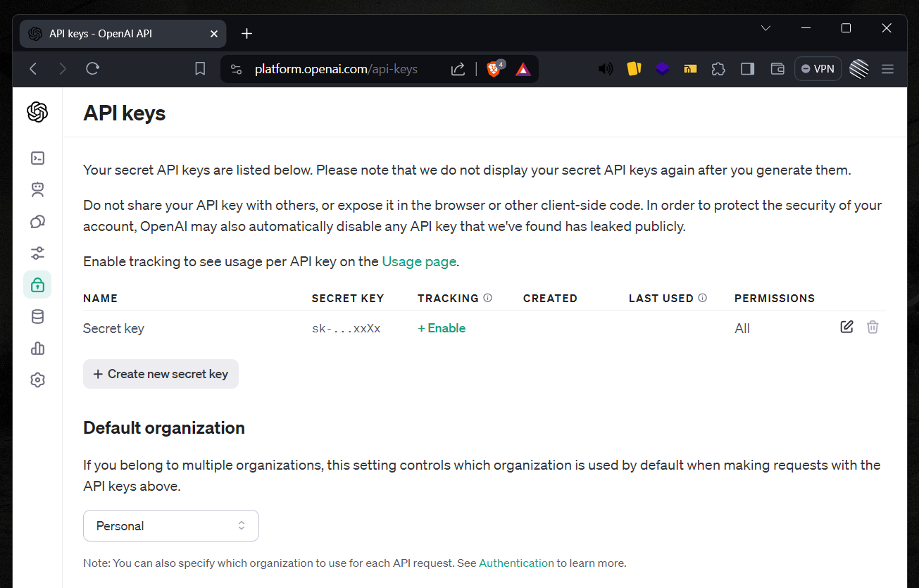This screenshot has height=588, width=919.
Task: Select the API keys browser tab
Action: (123, 34)
